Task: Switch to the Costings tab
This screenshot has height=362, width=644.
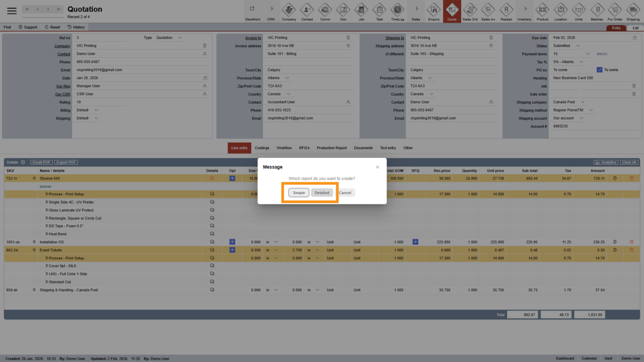Action: [262, 148]
